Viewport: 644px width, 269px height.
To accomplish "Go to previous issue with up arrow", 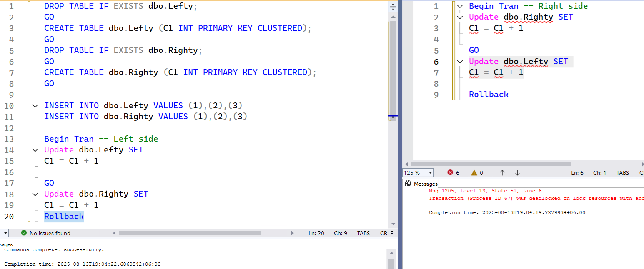I will pos(502,172).
